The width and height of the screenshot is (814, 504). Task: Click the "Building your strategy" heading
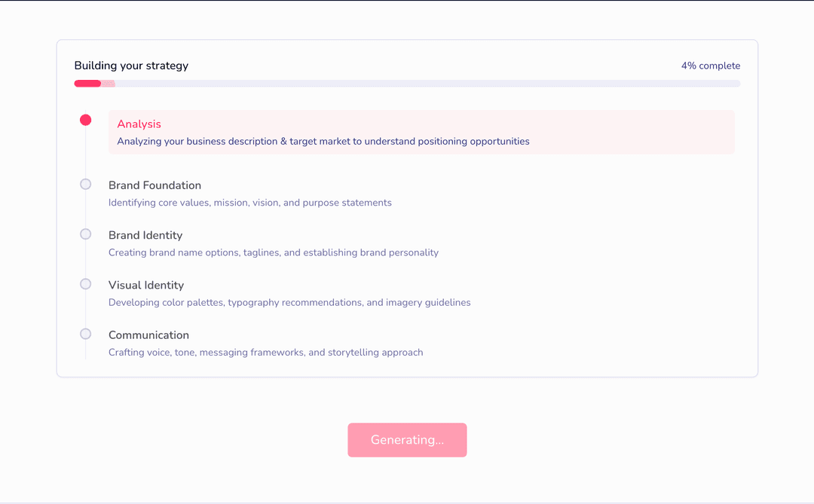pos(131,66)
